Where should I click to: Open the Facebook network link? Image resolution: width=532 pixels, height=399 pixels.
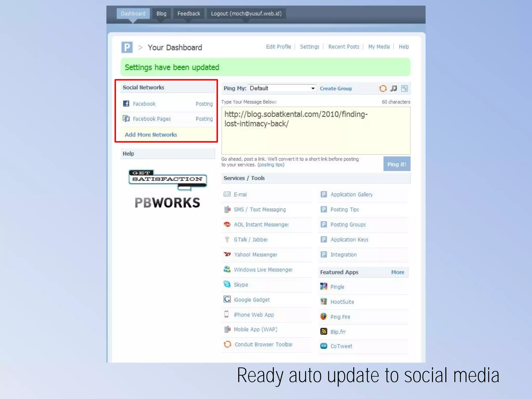click(144, 104)
